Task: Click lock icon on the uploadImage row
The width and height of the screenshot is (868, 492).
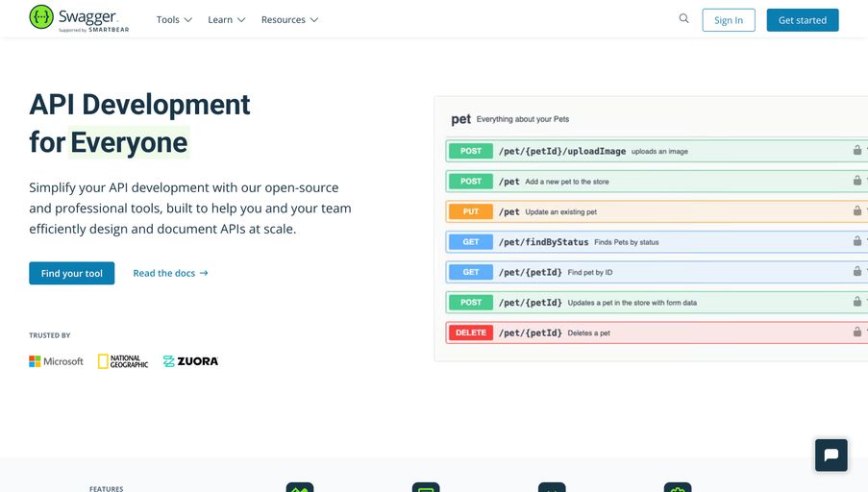Action: (856, 151)
